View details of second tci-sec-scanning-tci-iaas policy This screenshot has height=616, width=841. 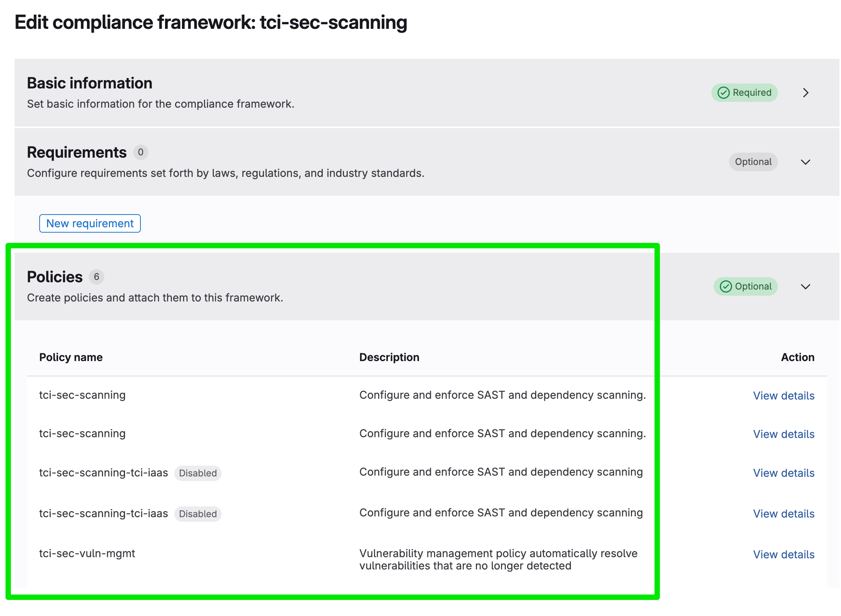[784, 514]
